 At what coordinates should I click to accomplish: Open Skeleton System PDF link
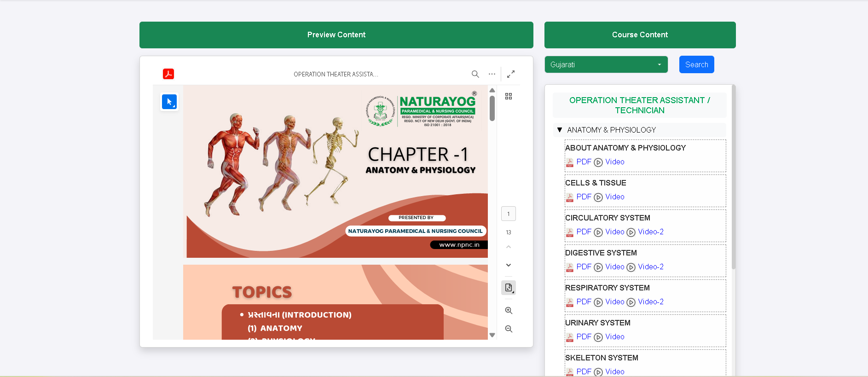click(584, 371)
